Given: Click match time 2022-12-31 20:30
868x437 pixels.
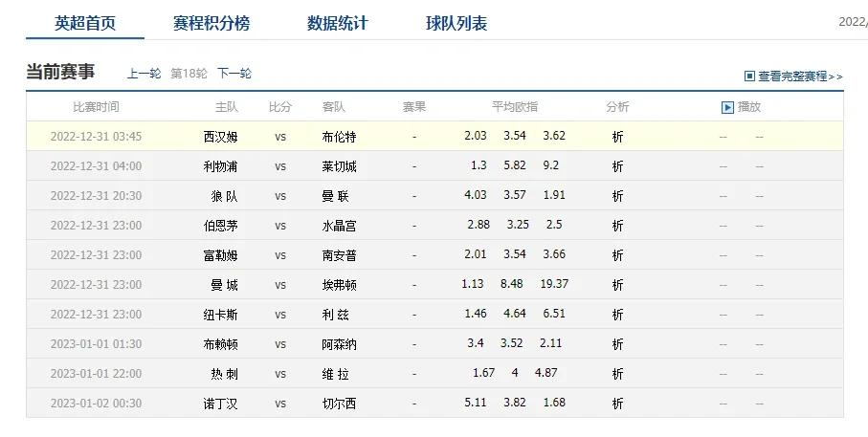Looking at the screenshot, I should 96,196.
